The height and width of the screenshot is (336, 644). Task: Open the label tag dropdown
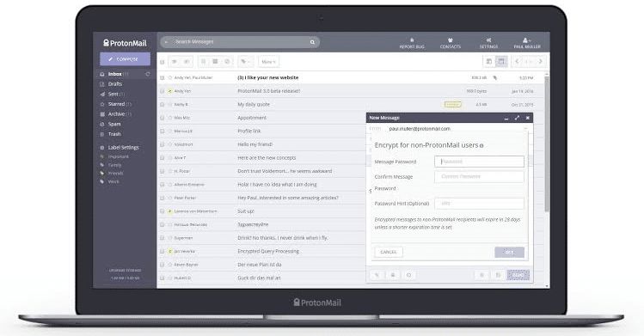click(245, 62)
